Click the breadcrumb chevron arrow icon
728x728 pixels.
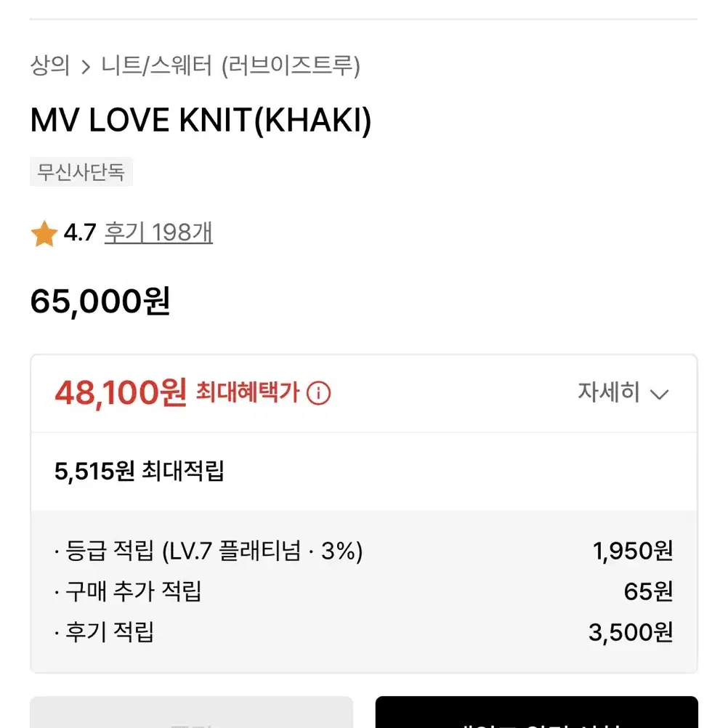pyautogui.click(x=86, y=67)
